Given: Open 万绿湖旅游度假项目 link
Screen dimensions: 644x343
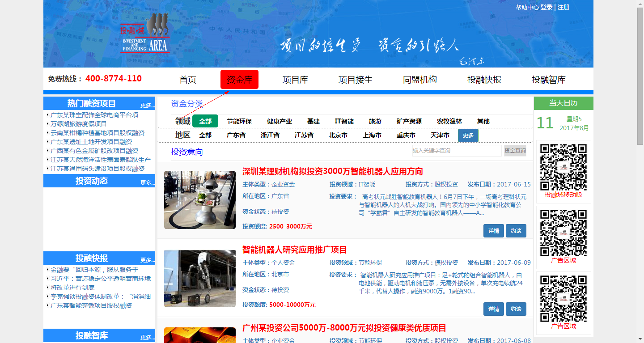Looking at the screenshot, I should pyautogui.click(x=79, y=124).
